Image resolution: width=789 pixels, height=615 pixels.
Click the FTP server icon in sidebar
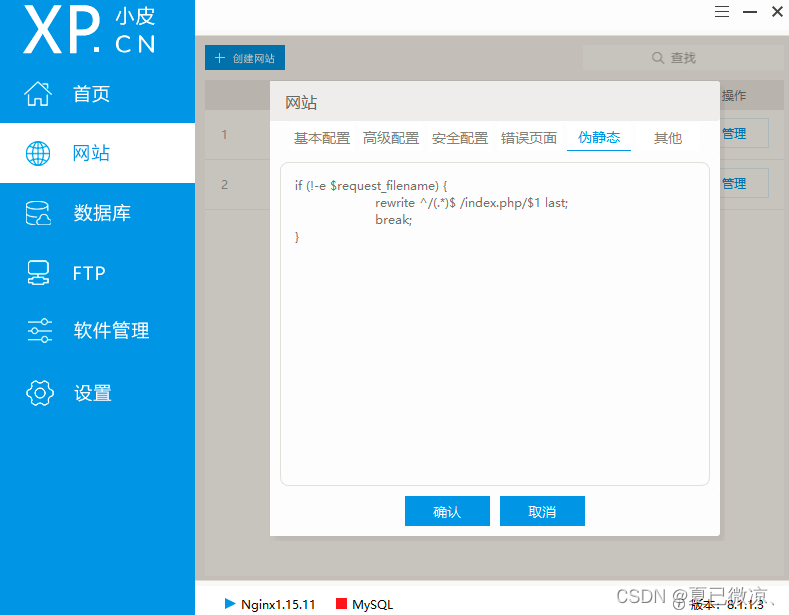[38, 273]
